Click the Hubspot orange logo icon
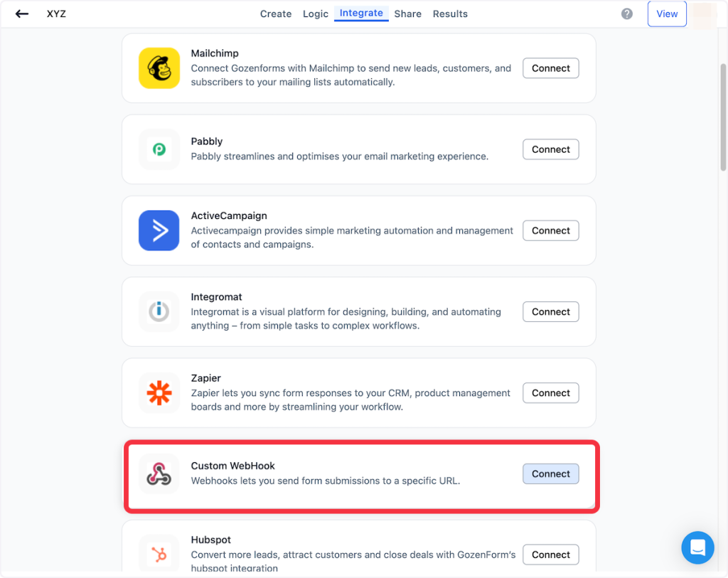The image size is (728, 578). pyautogui.click(x=159, y=555)
